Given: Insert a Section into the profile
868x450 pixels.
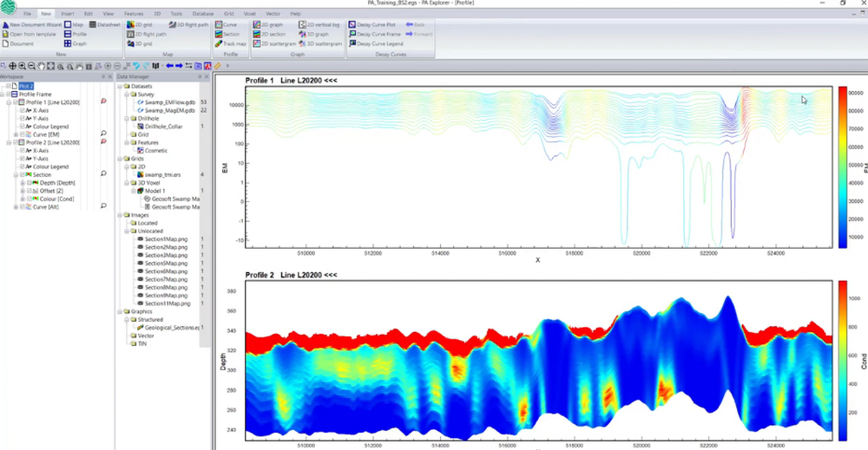Looking at the screenshot, I should (x=227, y=35).
